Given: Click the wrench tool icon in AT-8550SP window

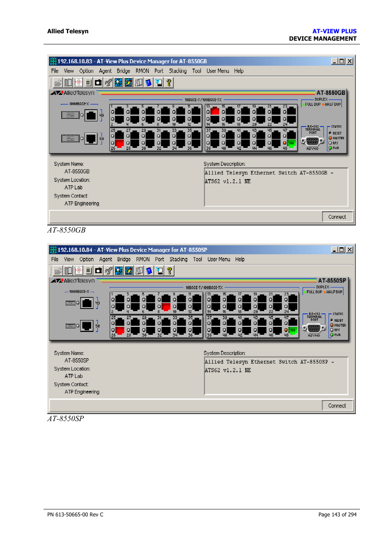Looking at the screenshot, I should (x=108, y=271).
